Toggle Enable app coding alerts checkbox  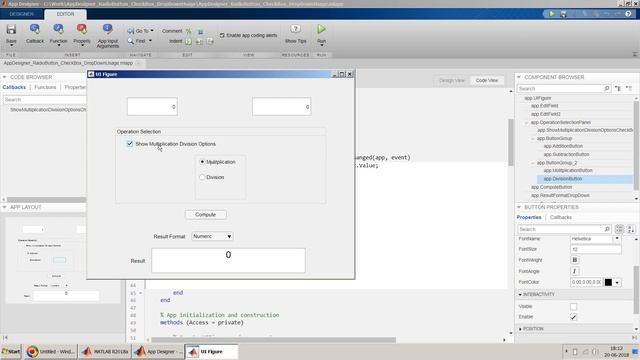point(222,36)
